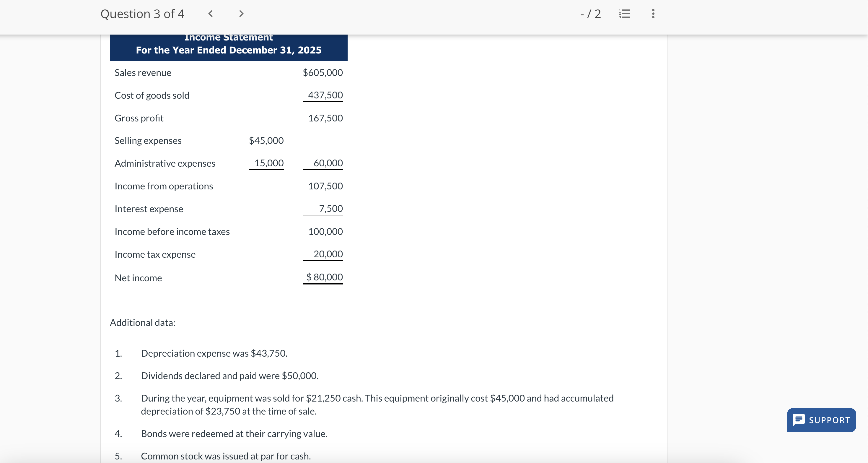The height and width of the screenshot is (463, 868).
Task: Click the Income tax expense value 20,000
Action: coord(328,254)
